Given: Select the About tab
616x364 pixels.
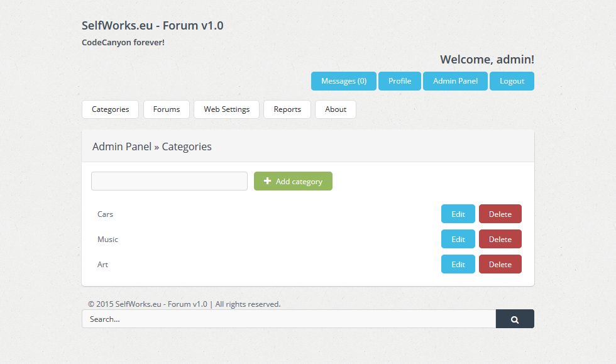Looking at the screenshot, I should [336, 109].
